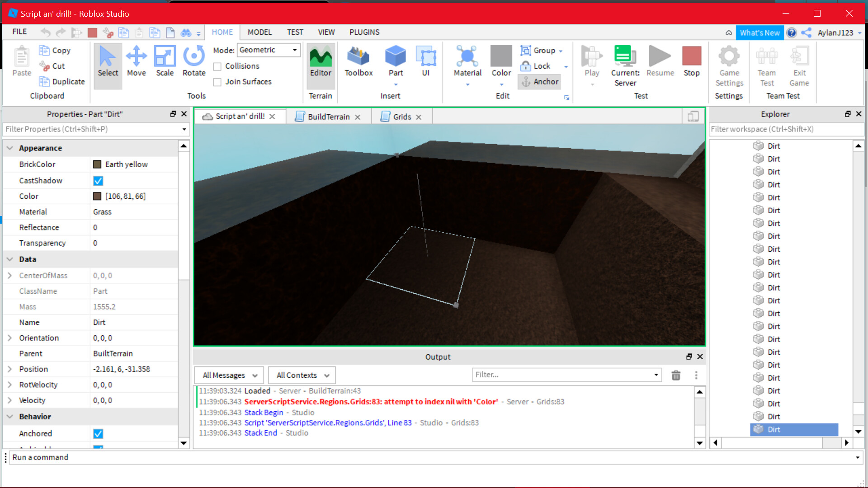Enable Collisions in Tools group
Screen dimensions: 868x488
[x=217, y=66]
